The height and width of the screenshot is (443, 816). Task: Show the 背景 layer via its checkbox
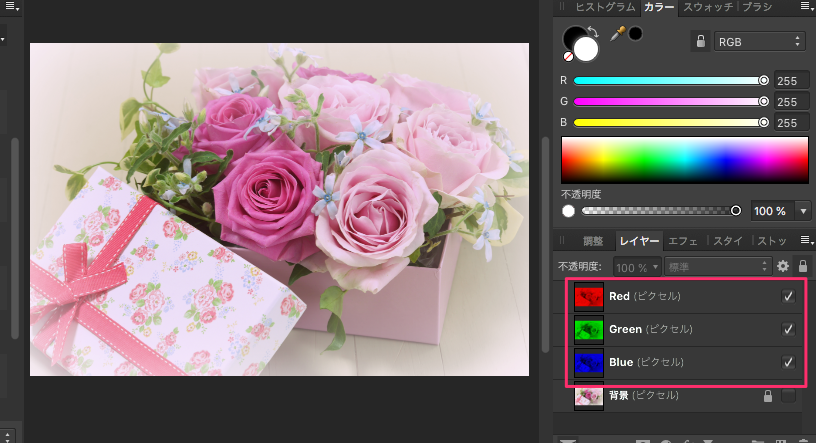click(x=788, y=396)
